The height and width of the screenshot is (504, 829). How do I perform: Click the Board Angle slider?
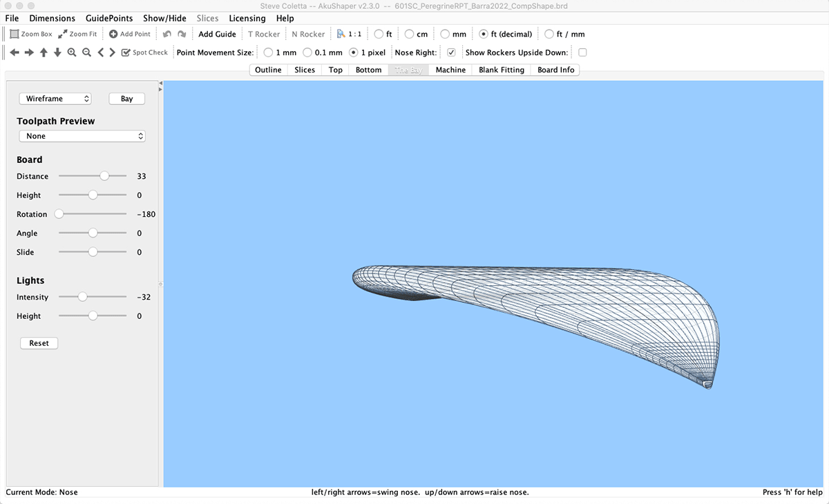coord(93,233)
